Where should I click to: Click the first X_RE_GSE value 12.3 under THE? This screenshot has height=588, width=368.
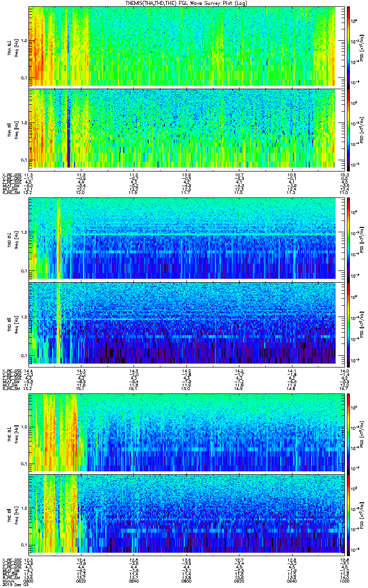click(29, 560)
